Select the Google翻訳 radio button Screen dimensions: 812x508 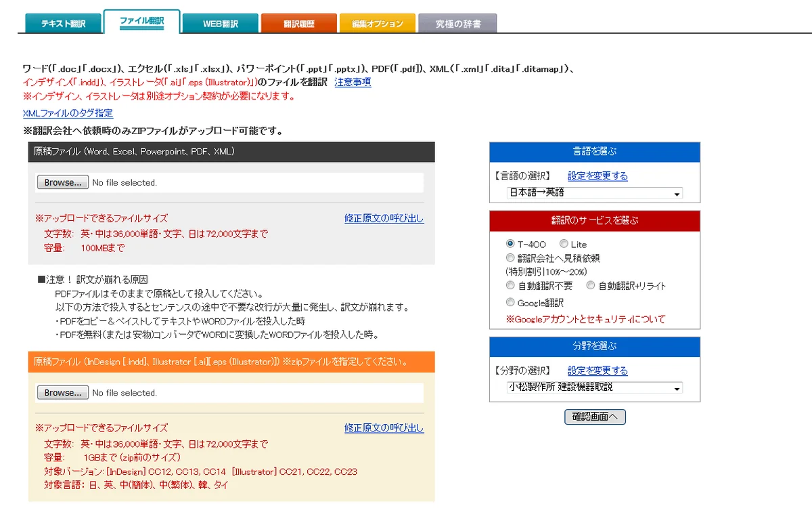(510, 303)
